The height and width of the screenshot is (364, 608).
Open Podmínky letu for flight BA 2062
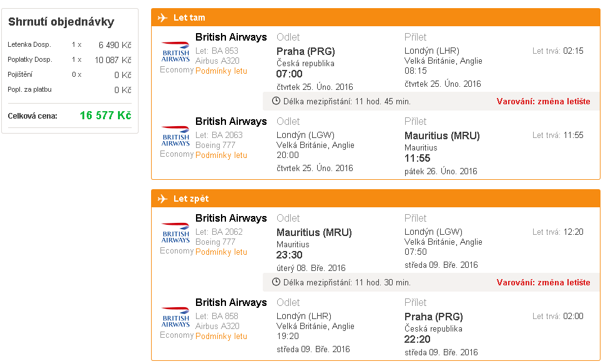tap(221, 252)
